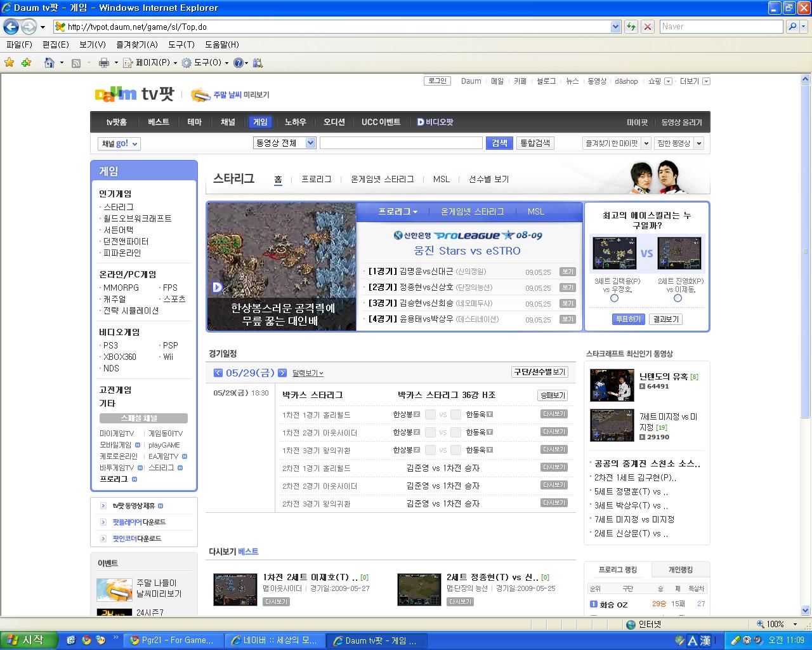This screenshot has width=812, height=650.
Task: Click the play icon on featured video
Action: click(x=218, y=288)
